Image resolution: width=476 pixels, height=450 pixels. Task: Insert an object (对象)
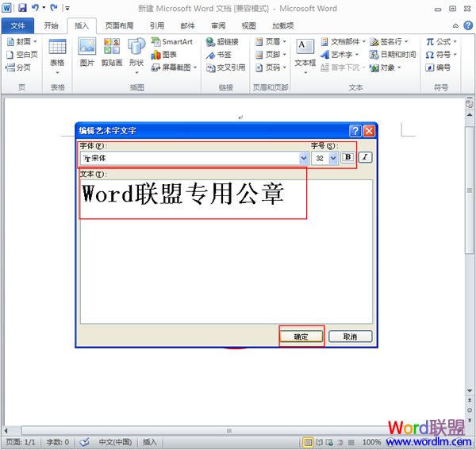click(385, 67)
